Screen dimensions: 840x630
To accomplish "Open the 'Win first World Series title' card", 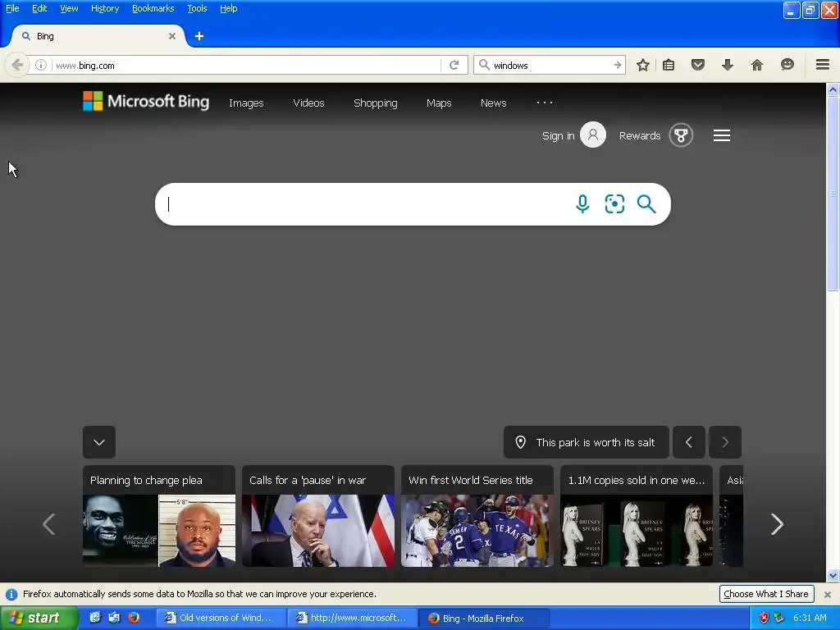I will pyautogui.click(x=477, y=516).
